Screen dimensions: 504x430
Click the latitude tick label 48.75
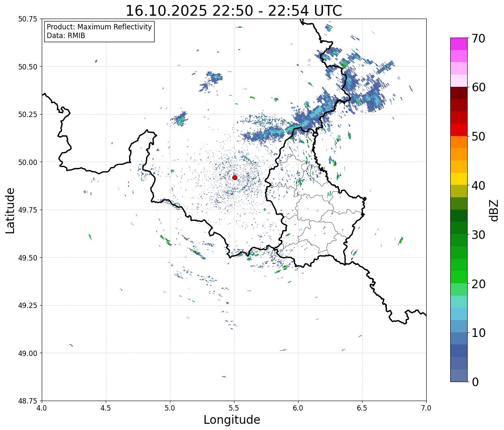coord(28,401)
